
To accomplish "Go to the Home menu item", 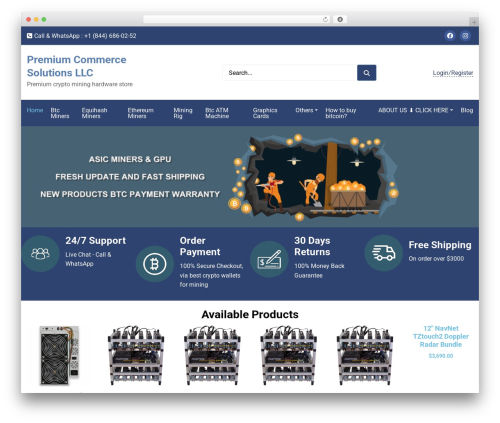I will [35, 110].
